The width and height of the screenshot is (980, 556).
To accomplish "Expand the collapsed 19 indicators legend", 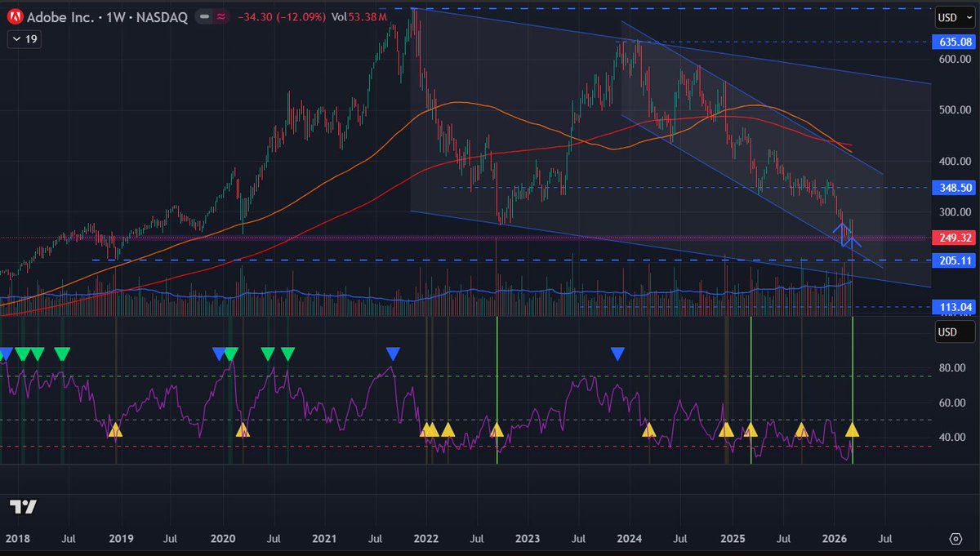I will click(24, 38).
